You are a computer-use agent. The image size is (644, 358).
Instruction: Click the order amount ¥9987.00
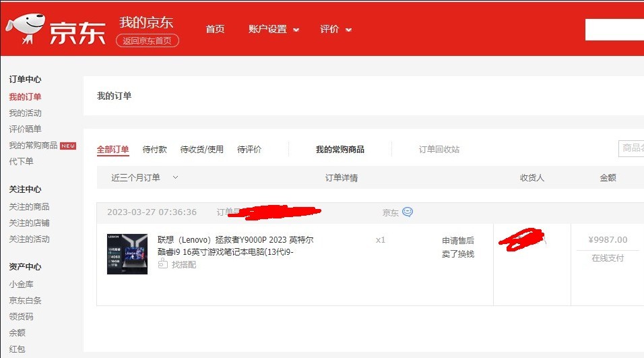pos(608,239)
